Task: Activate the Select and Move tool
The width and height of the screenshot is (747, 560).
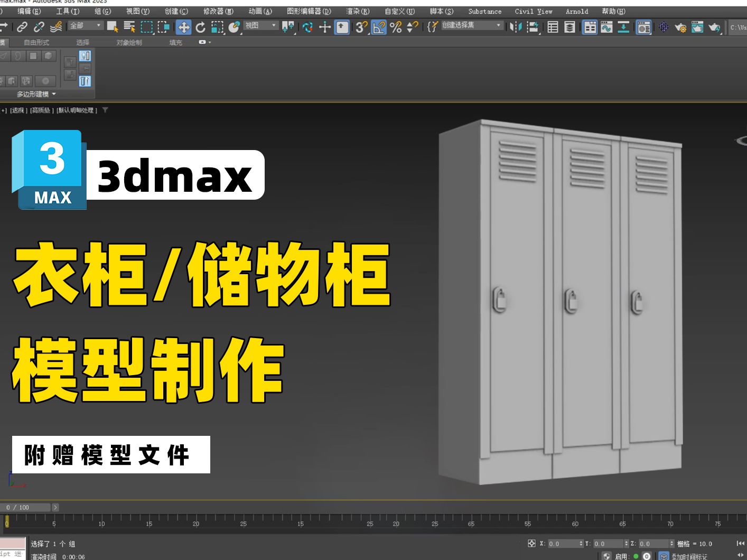Action: (183, 27)
